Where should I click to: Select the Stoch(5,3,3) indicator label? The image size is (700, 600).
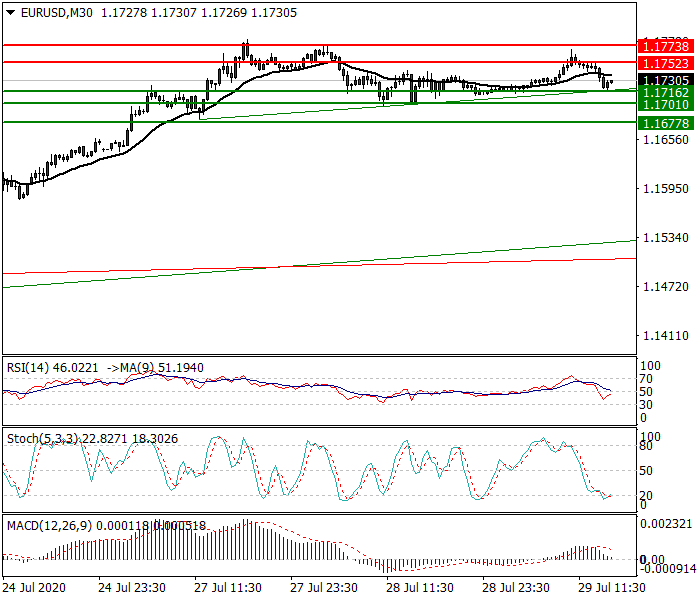[42, 439]
